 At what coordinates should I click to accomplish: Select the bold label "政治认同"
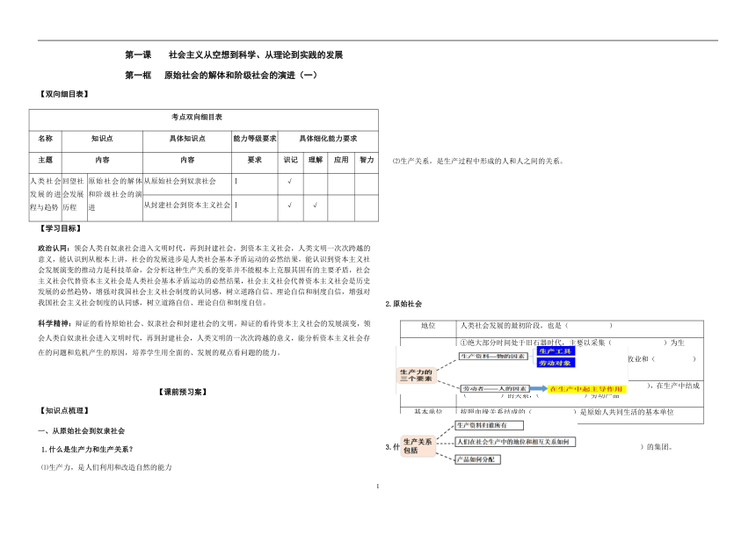pos(54,249)
